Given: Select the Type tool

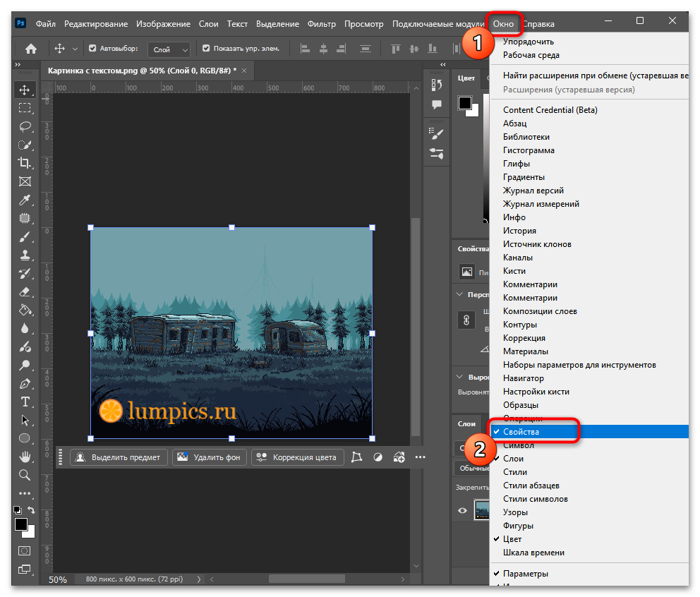Looking at the screenshot, I should (x=25, y=402).
